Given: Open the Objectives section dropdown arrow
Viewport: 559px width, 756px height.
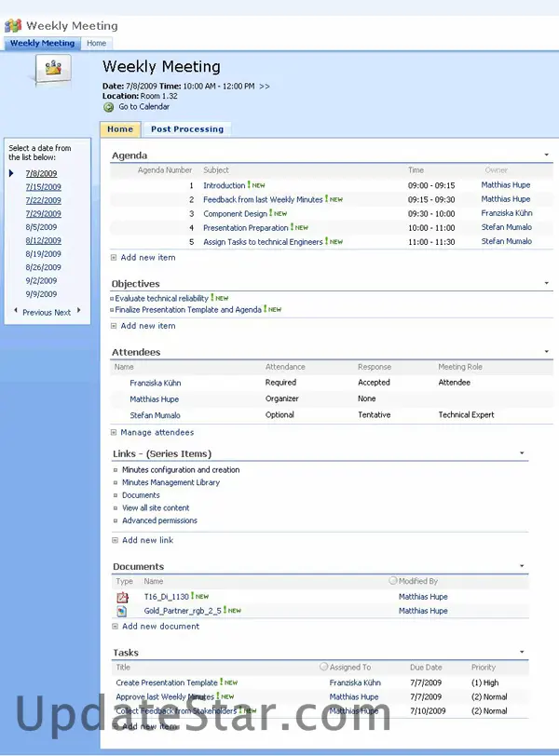Looking at the screenshot, I should 547,283.
